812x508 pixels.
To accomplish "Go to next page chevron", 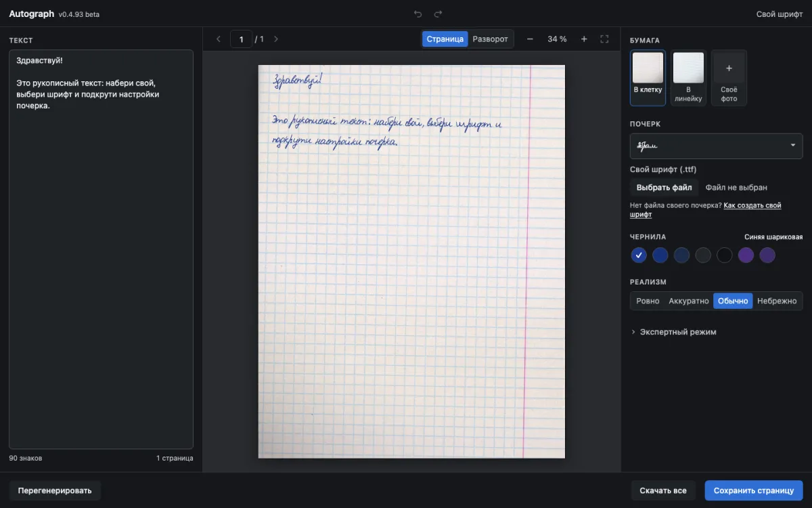I will 275,39.
